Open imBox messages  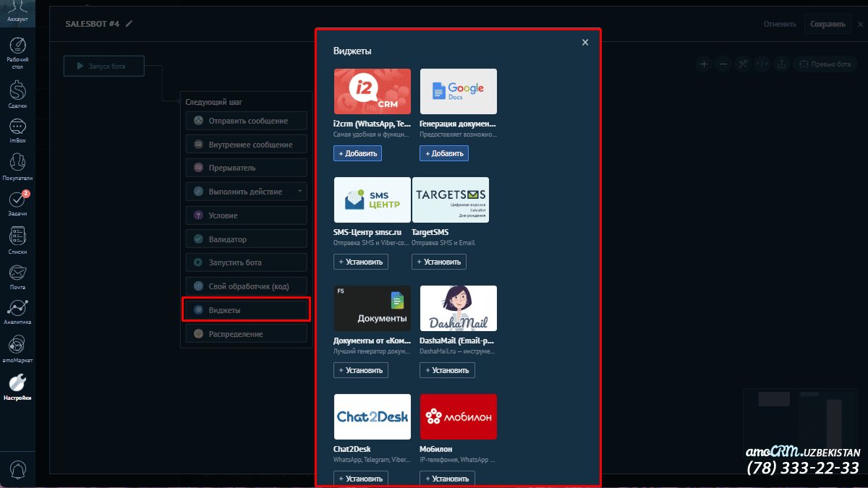point(18,130)
